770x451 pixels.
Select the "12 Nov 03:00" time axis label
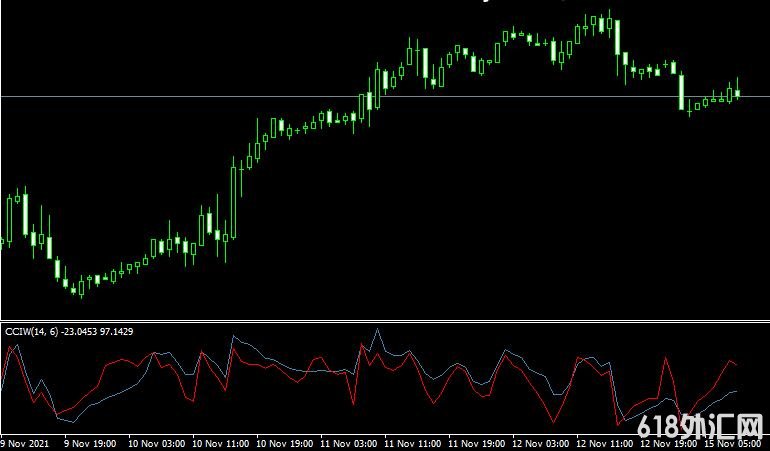click(541, 443)
